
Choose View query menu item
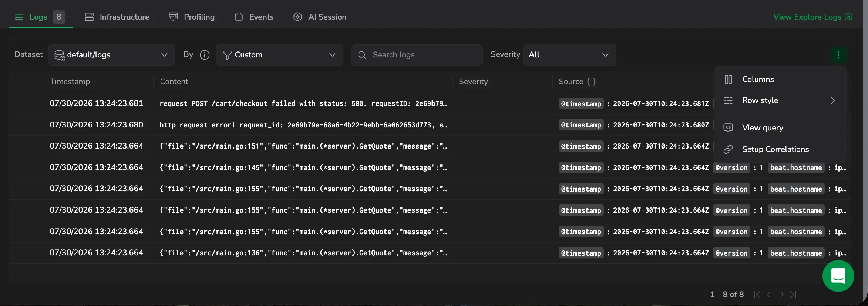point(780,128)
